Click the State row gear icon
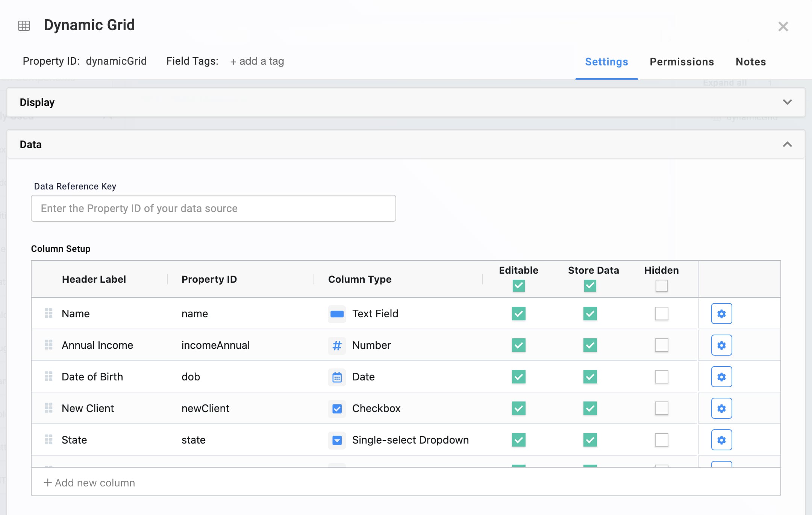Viewport: 812px width, 515px height. pos(721,440)
